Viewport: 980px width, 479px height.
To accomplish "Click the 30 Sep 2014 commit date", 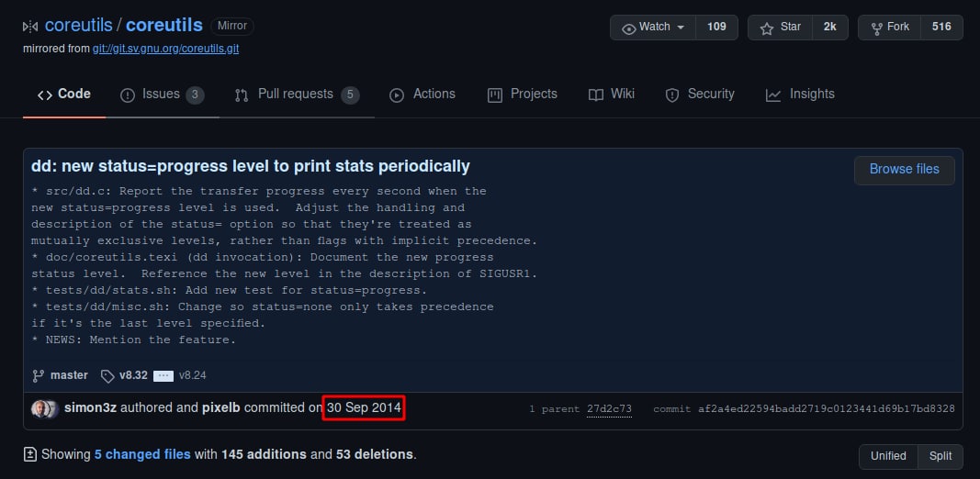I will click(364, 408).
